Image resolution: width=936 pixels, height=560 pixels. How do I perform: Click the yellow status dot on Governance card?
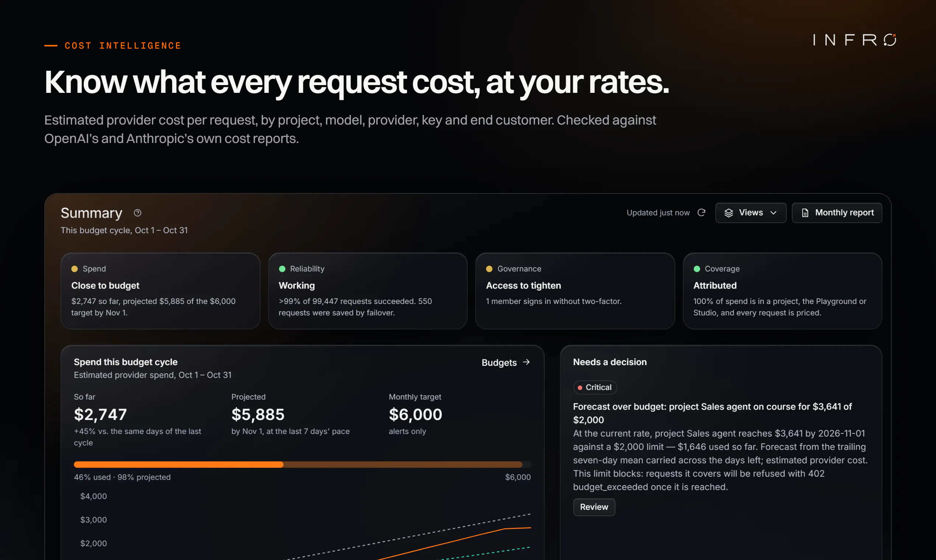point(489,269)
